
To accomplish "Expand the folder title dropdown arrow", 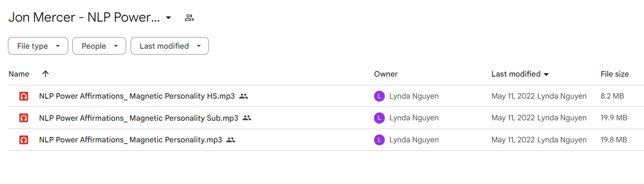I will [168, 17].
